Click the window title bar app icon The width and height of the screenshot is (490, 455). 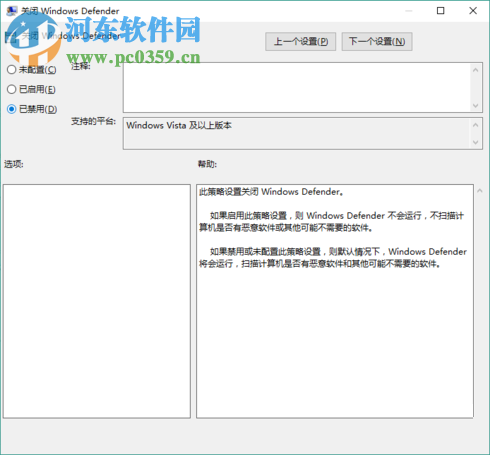coord(12,11)
